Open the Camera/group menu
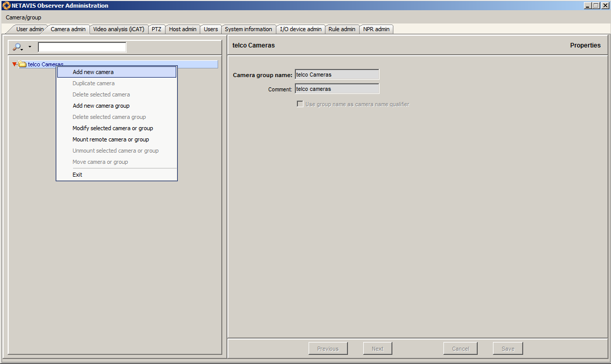Viewport: 611px width, 364px height. click(24, 17)
